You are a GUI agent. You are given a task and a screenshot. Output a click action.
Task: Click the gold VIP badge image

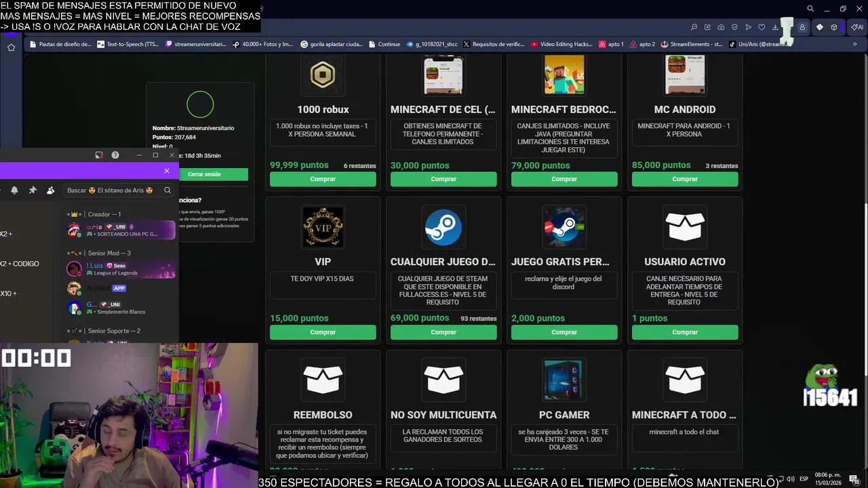[x=323, y=227]
